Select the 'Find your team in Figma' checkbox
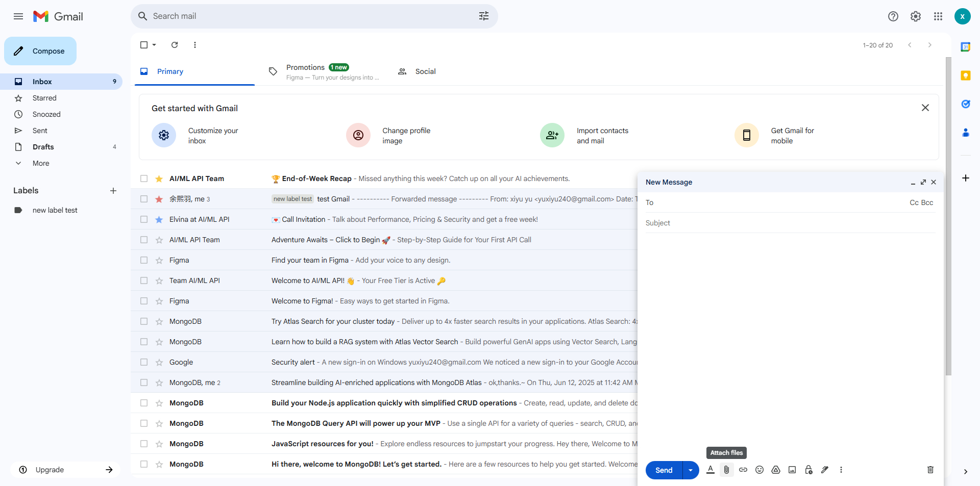The height and width of the screenshot is (486, 980). point(144,260)
